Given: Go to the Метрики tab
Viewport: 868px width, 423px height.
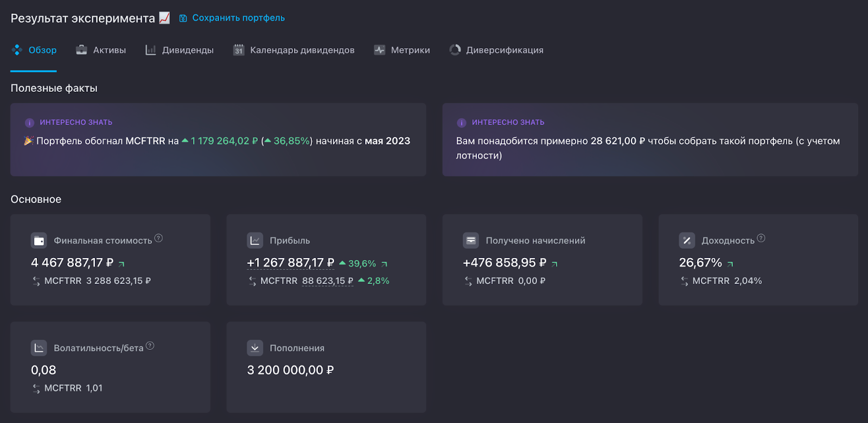Looking at the screenshot, I should [402, 50].
